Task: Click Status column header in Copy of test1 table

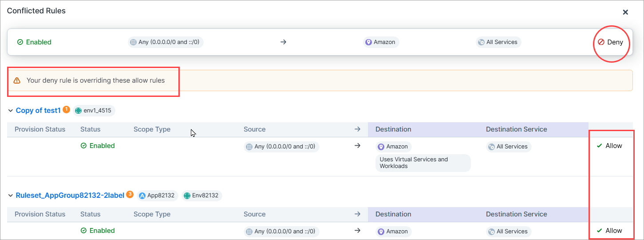Action: [x=91, y=129]
